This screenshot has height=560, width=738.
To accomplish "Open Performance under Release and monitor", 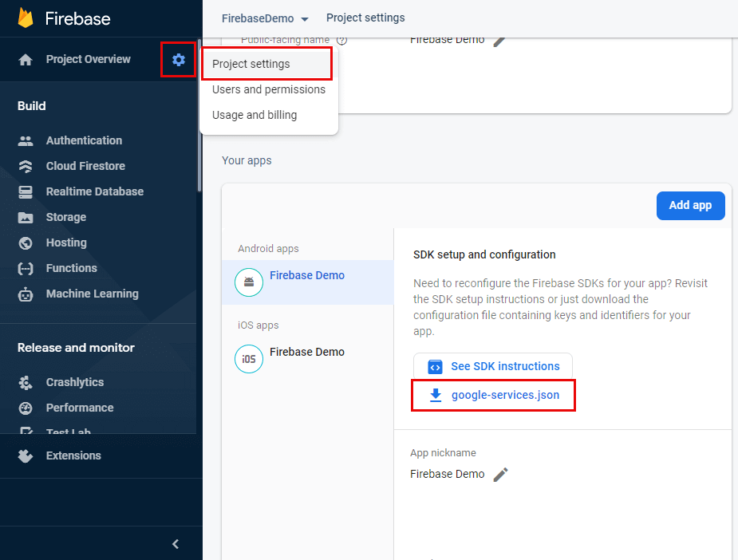I will 80,408.
